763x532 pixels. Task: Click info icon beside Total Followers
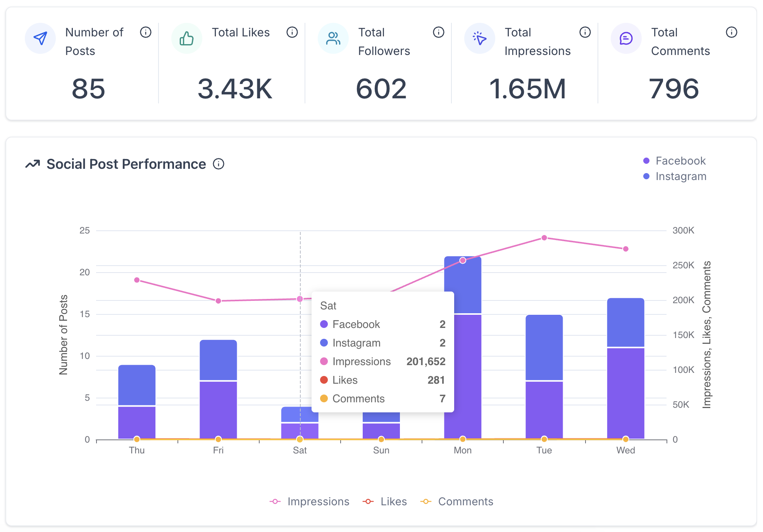439,32
